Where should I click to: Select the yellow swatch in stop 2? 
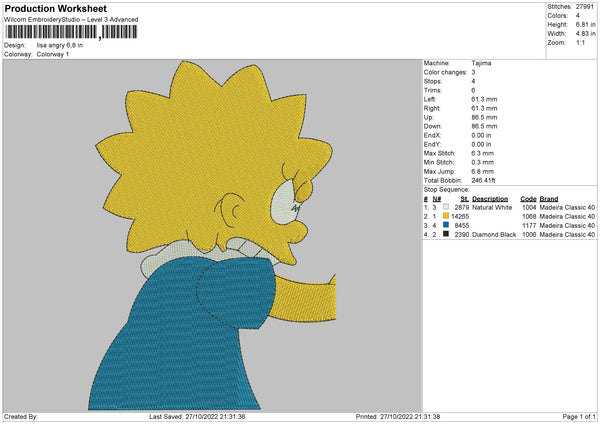pos(446,216)
